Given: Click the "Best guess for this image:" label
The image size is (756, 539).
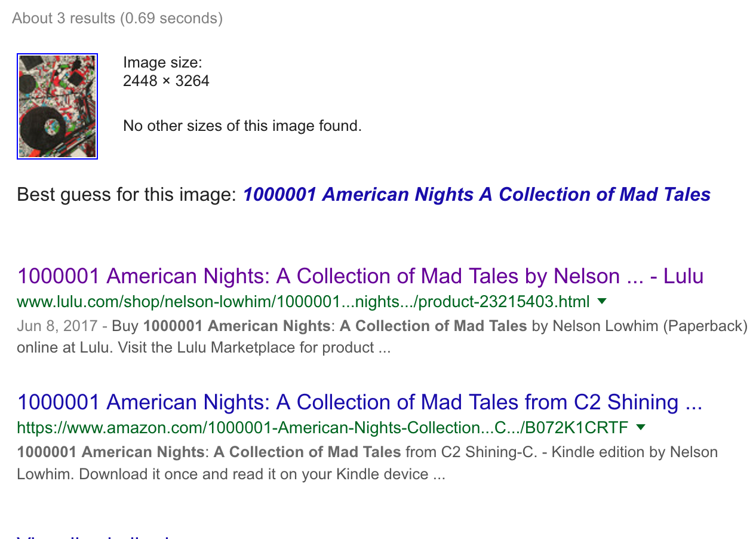Looking at the screenshot, I should [127, 195].
